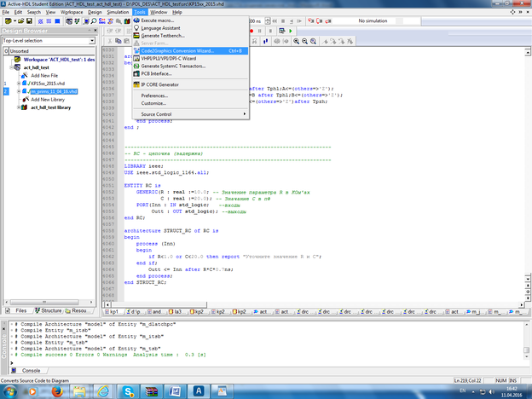
Task: Open Code2Graphics Conversion Wizard menu entry
Action: (x=176, y=50)
